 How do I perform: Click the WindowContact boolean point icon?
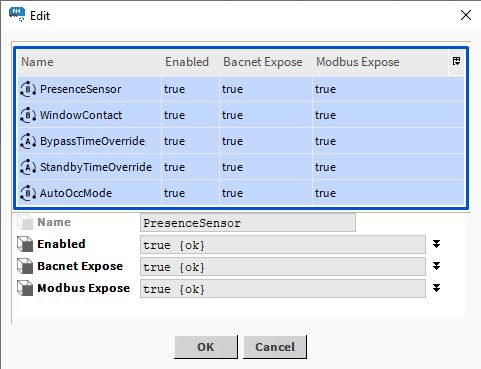[x=28, y=115]
